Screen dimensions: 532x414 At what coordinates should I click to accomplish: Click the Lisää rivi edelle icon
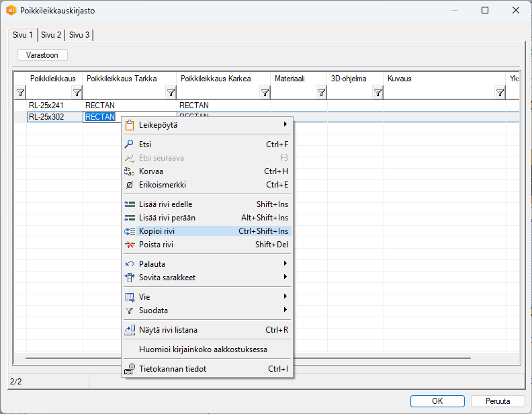pos(130,204)
